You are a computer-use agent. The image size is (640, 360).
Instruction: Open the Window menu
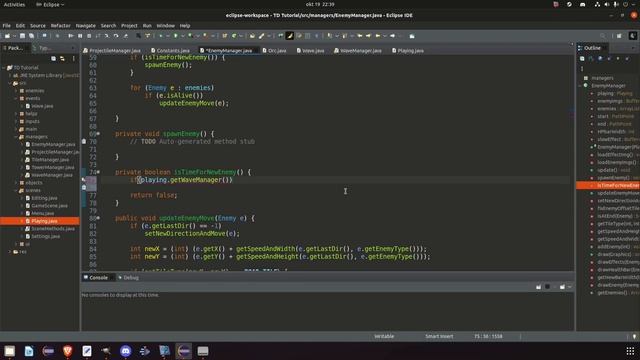165,25
